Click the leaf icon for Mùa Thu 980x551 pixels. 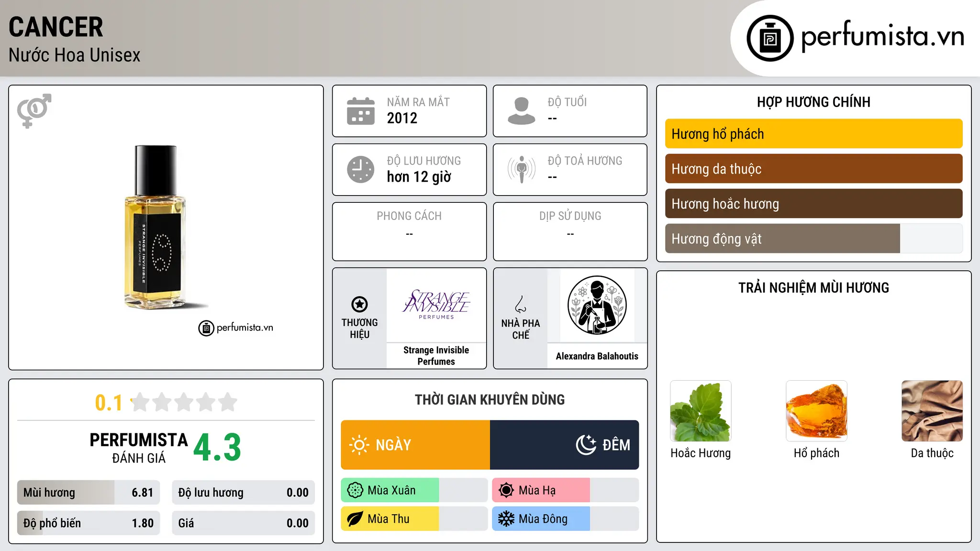point(355,519)
